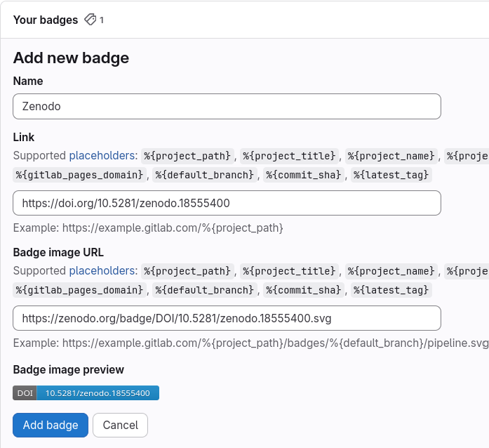The height and width of the screenshot is (448, 489).
Task: Click the Badge image URL label
Action: [x=58, y=252]
